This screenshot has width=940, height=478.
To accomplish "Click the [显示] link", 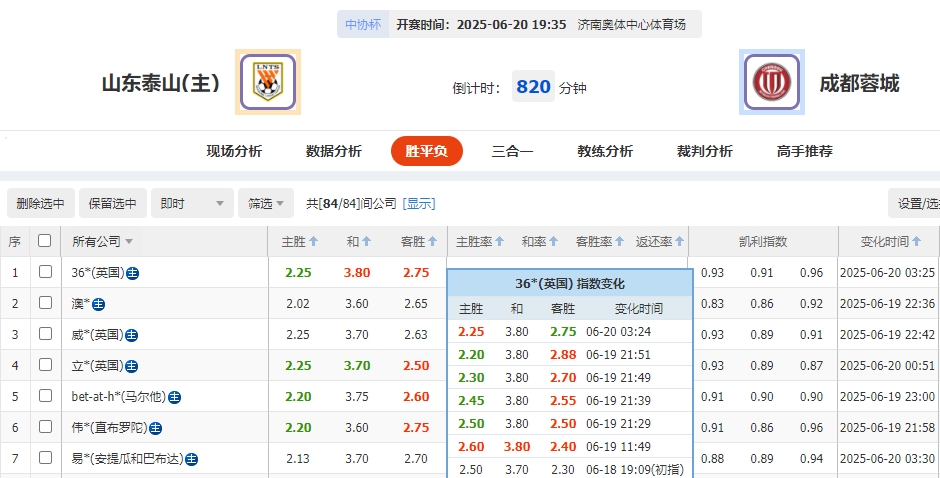I will click(x=419, y=203).
